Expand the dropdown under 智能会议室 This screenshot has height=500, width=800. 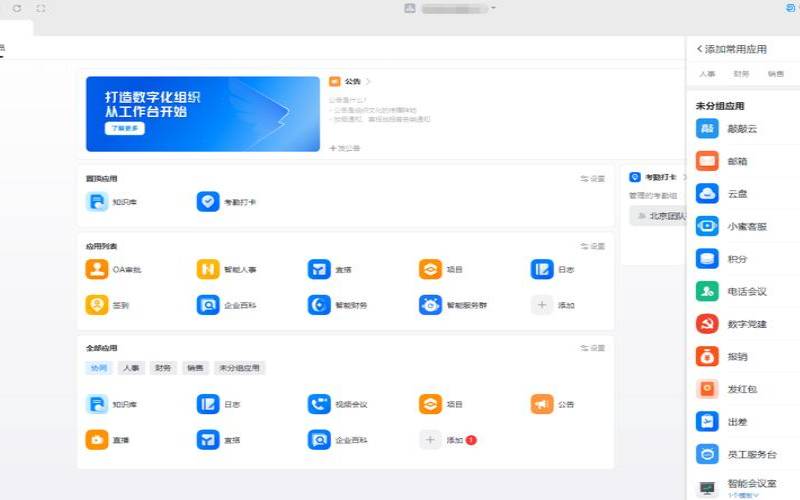[x=742, y=495]
